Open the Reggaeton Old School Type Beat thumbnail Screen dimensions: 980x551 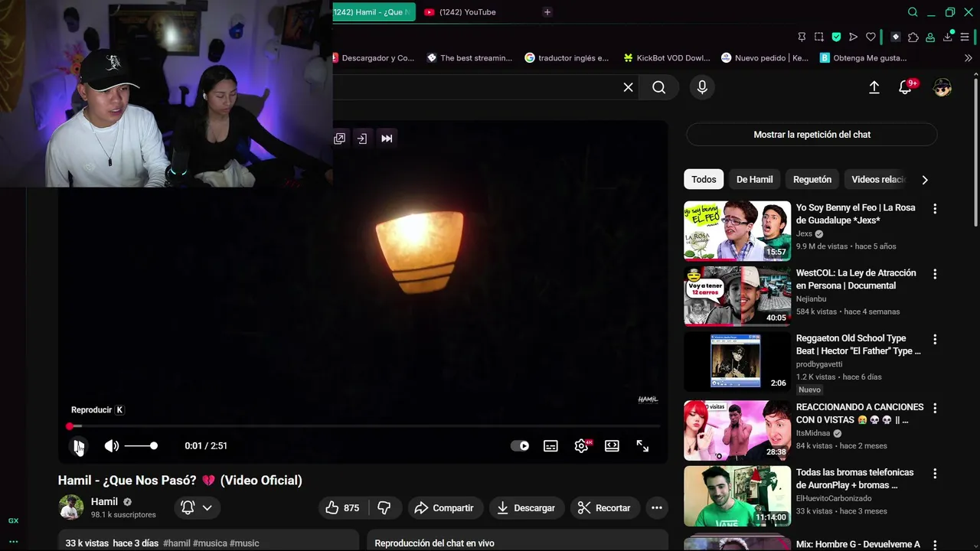coord(737,361)
